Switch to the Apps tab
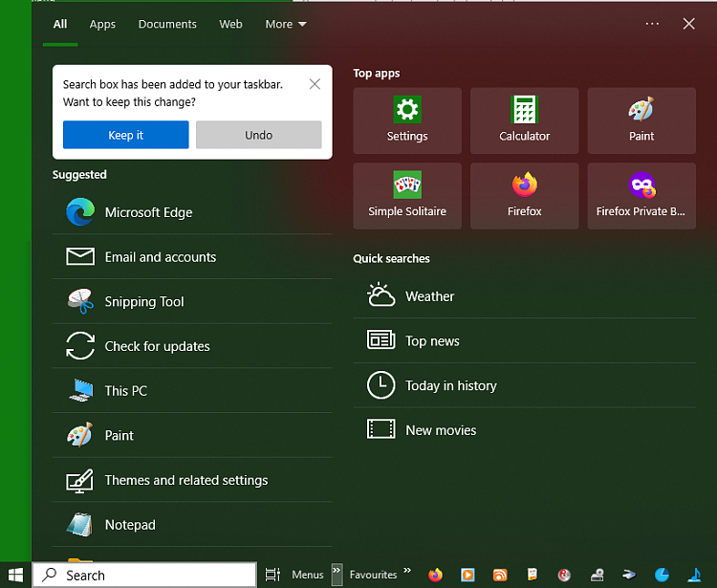The height and width of the screenshot is (588, 717). [x=102, y=24]
